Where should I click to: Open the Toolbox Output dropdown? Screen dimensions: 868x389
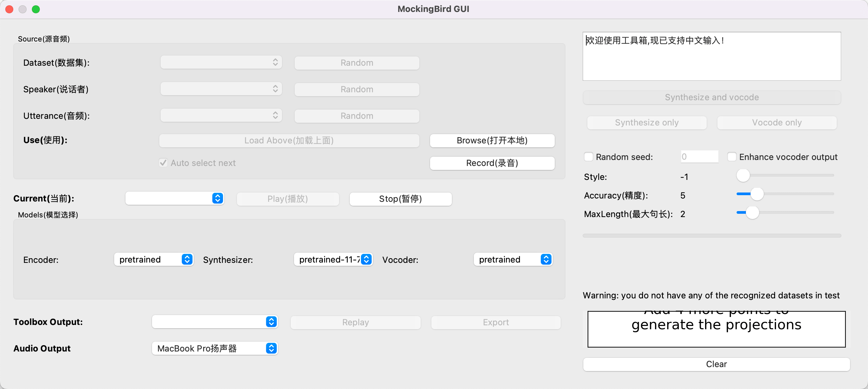click(x=215, y=322)
